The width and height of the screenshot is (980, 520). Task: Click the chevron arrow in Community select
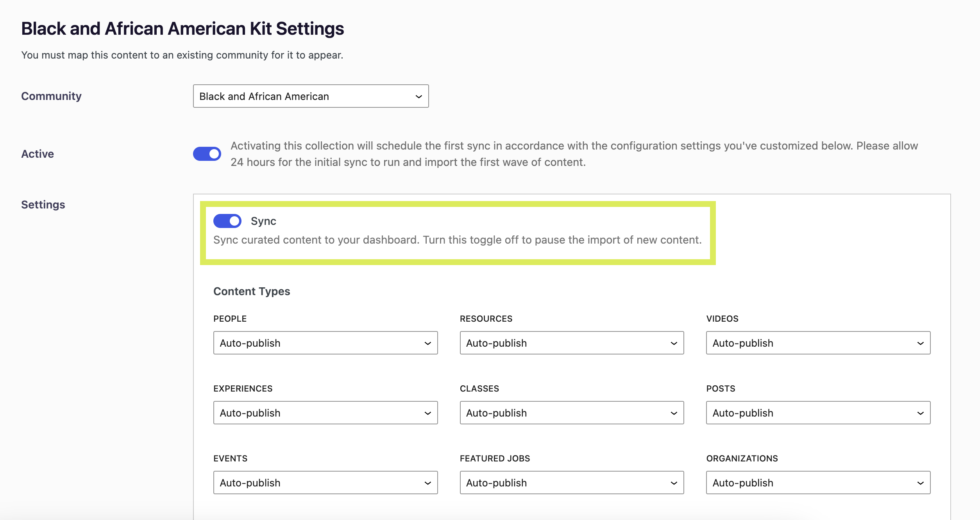418,97
